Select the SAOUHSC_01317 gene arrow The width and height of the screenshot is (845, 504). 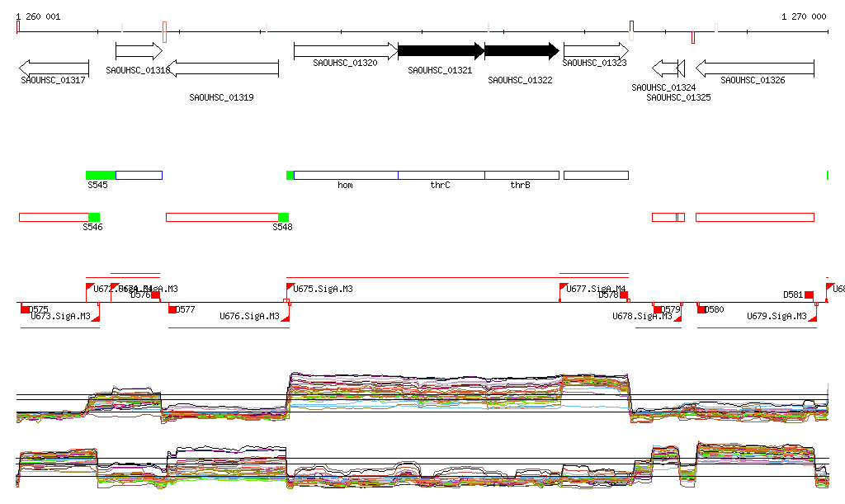(54, 68)
